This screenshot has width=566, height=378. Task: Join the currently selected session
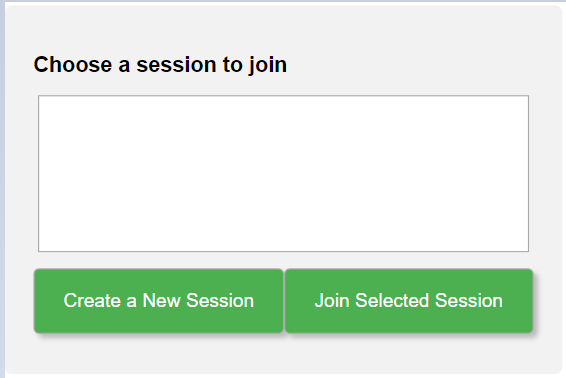(409, 301)
